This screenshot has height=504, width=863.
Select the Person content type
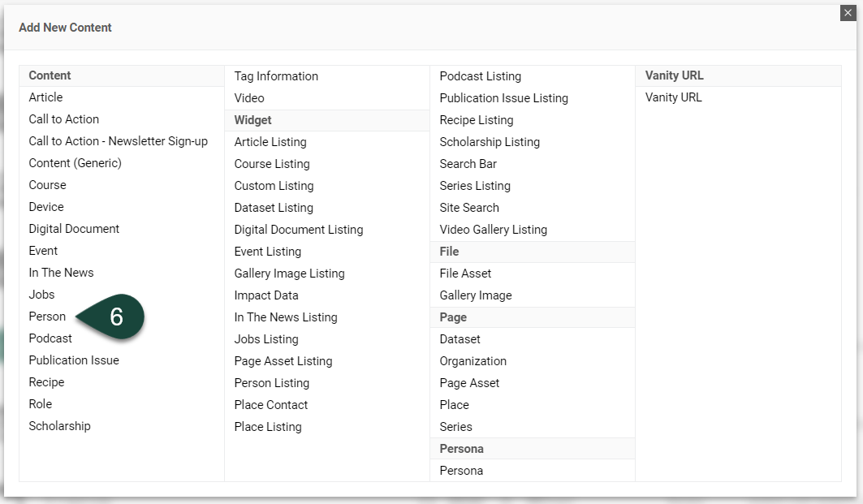coord(47,317)
